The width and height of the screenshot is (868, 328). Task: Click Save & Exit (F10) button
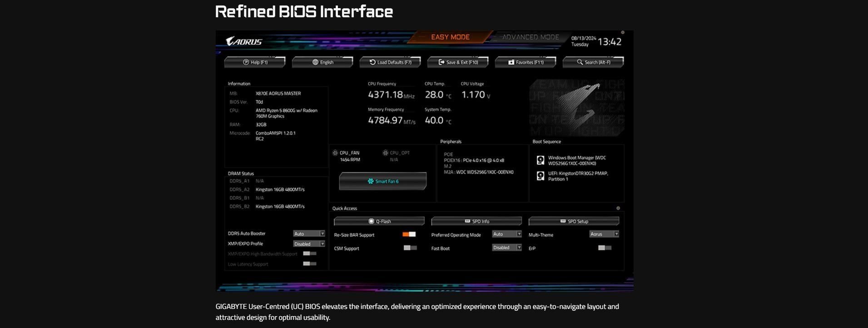(x=458, y=62)
